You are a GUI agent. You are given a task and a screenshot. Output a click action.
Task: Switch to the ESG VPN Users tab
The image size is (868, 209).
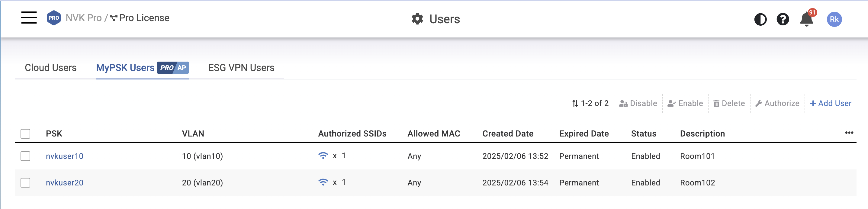(241, 68)
